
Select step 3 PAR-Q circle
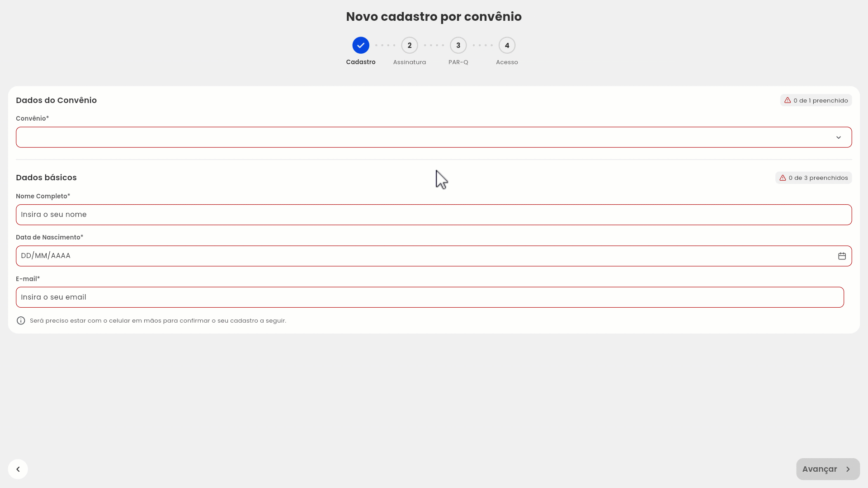coord(458,45)
